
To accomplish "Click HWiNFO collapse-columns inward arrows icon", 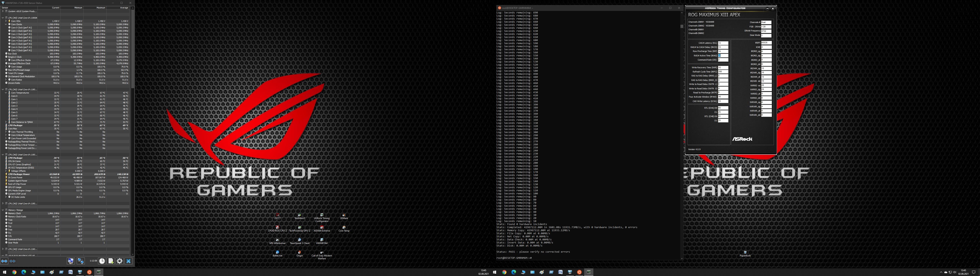I will coord(13,261).
